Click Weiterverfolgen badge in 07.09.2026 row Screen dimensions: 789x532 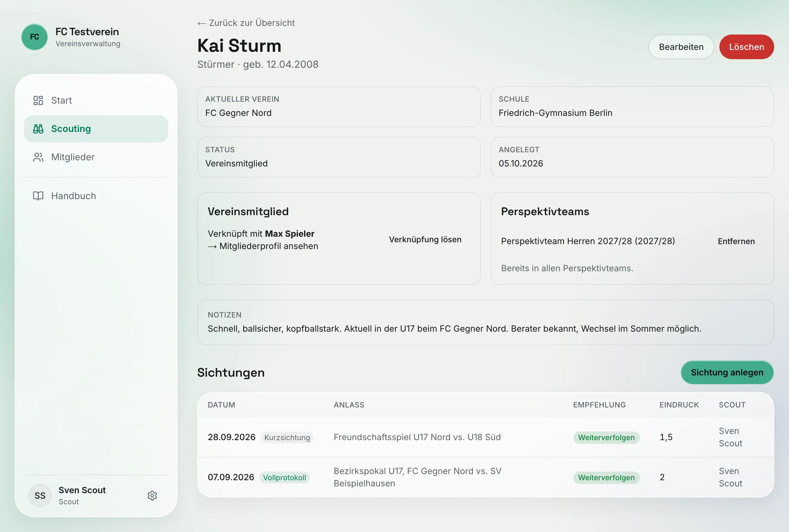606,478
